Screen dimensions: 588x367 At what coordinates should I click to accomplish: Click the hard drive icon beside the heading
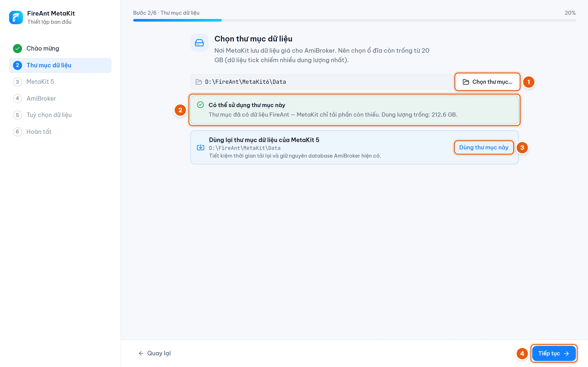(199, 43)
